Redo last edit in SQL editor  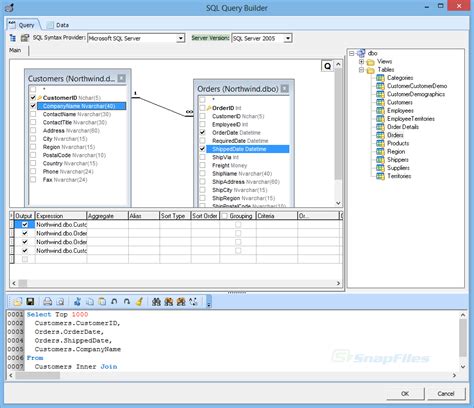pos(127,302)
